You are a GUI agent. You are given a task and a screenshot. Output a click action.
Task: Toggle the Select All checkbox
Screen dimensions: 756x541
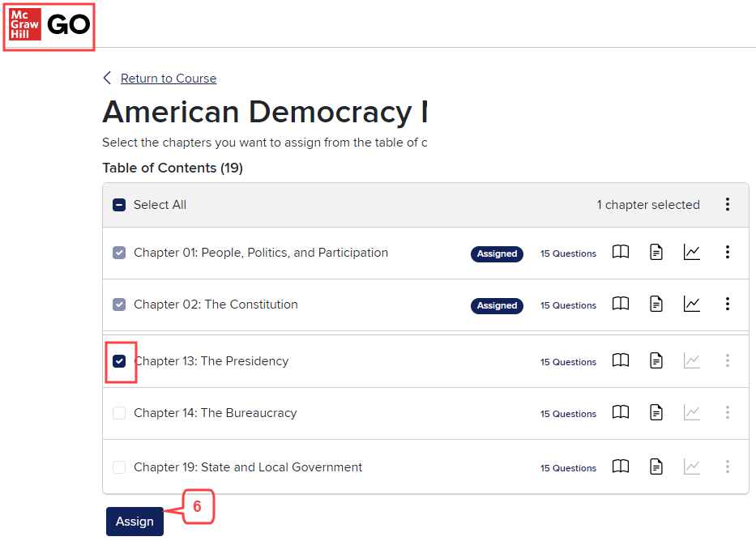119,205
